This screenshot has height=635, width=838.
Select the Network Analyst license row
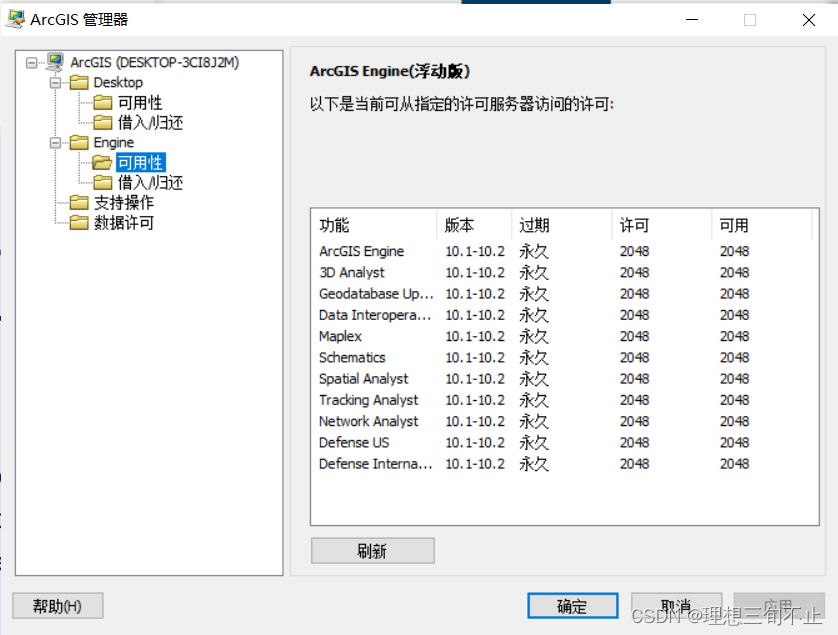coord(564,421)
